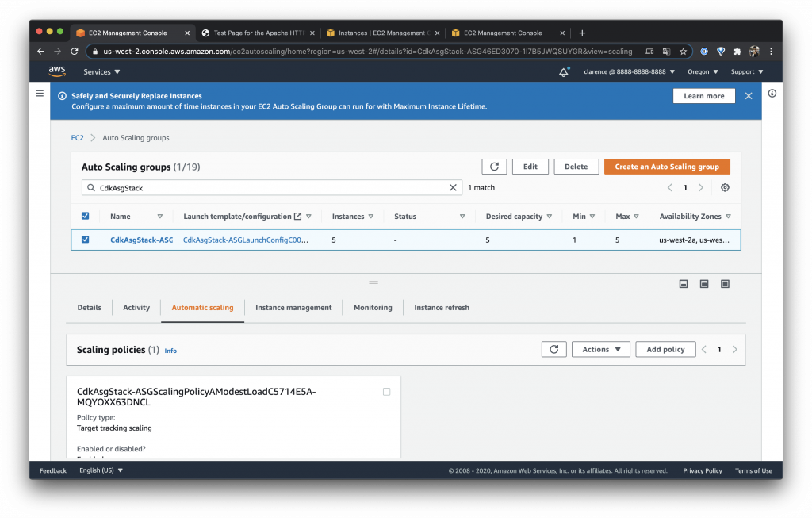Click the Add policy button
Screen dimensions: 812x518
click(x=665, y=349)
